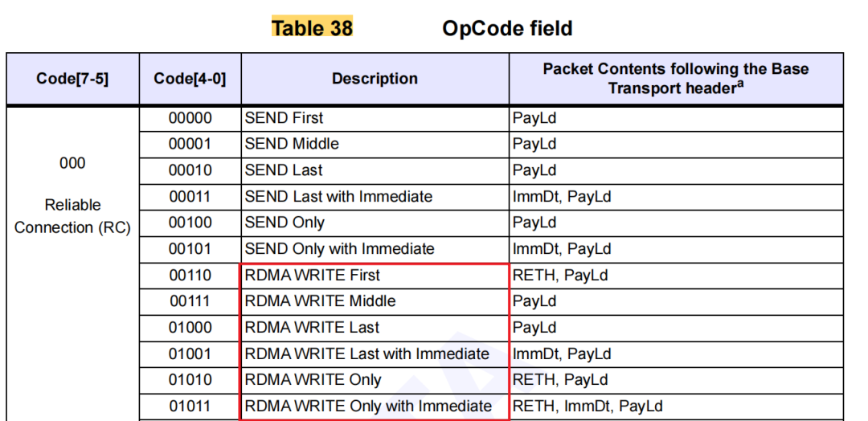Select the 00110 code cell
Screen dimensions: 868x421
pos(190,276)
